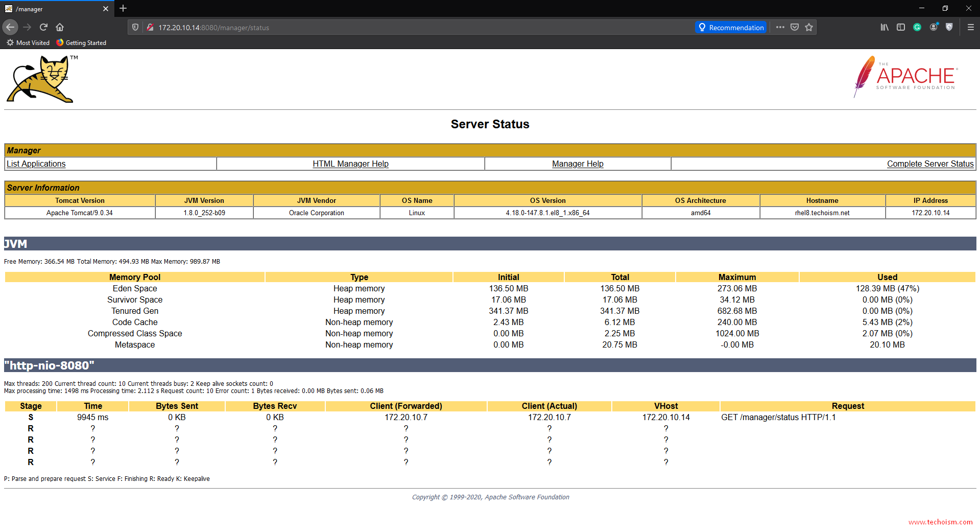Click the http-nio-8080 section header
This screenshot has height=530, width=980.
(490, 365)
